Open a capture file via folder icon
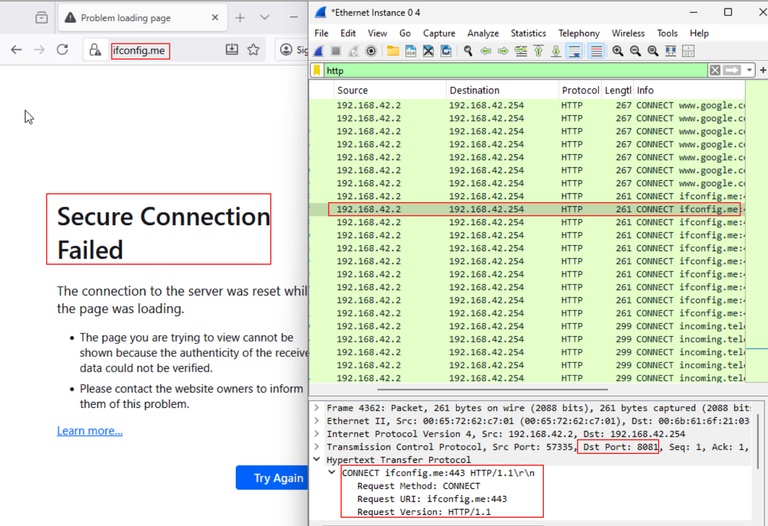768x526 pixels. tap(393, 51)
